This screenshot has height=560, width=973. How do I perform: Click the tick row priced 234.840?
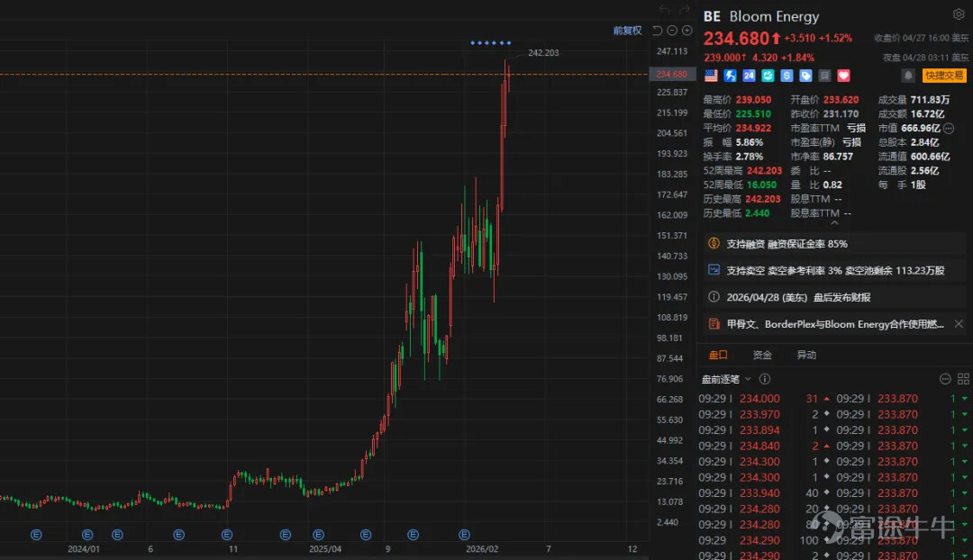(765, 446)
